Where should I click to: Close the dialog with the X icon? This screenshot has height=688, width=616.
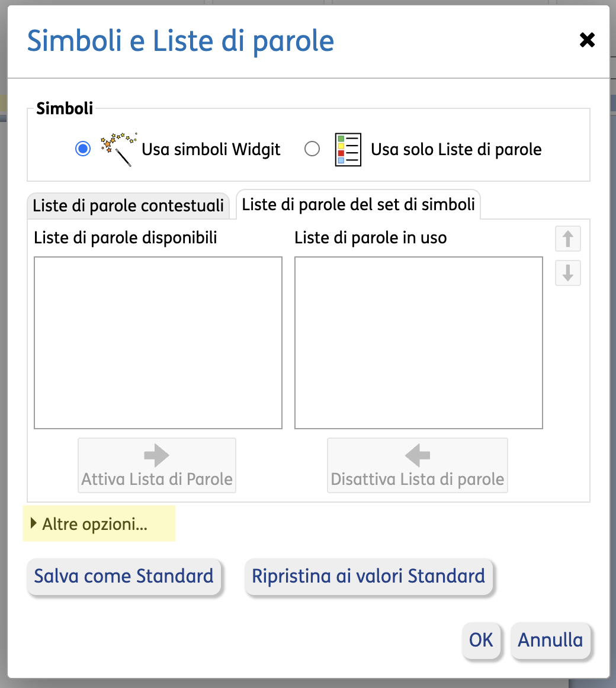pos(587,40)
